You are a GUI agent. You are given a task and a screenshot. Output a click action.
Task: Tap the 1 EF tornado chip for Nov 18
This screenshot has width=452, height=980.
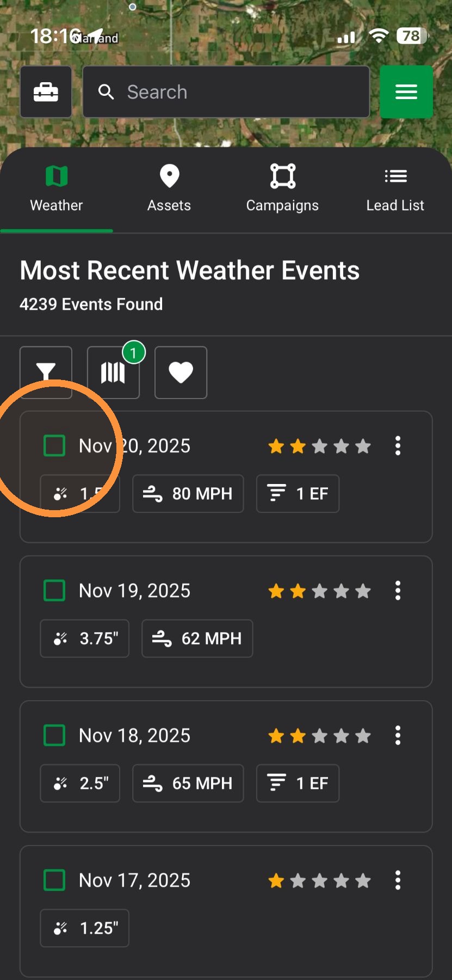tap(298, 783)
